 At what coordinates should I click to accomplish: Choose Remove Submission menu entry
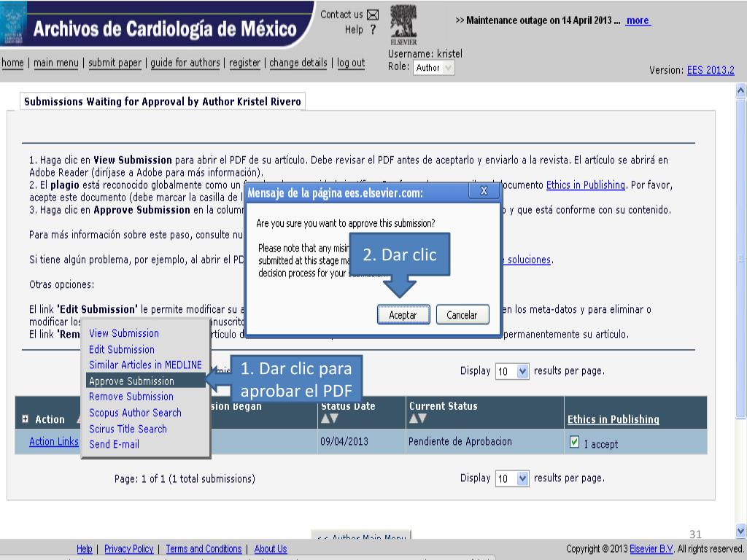[x=131, y=397]
